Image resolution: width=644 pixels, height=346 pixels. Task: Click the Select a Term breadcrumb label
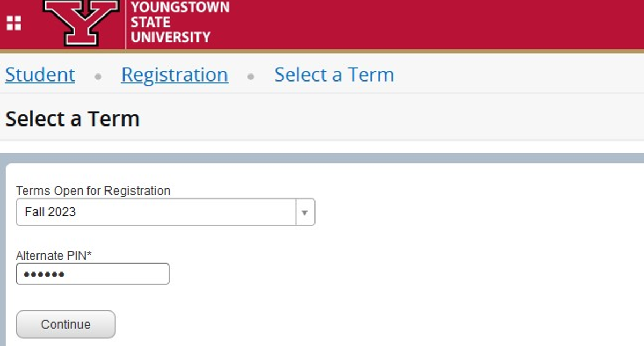[x=334, y=75]
